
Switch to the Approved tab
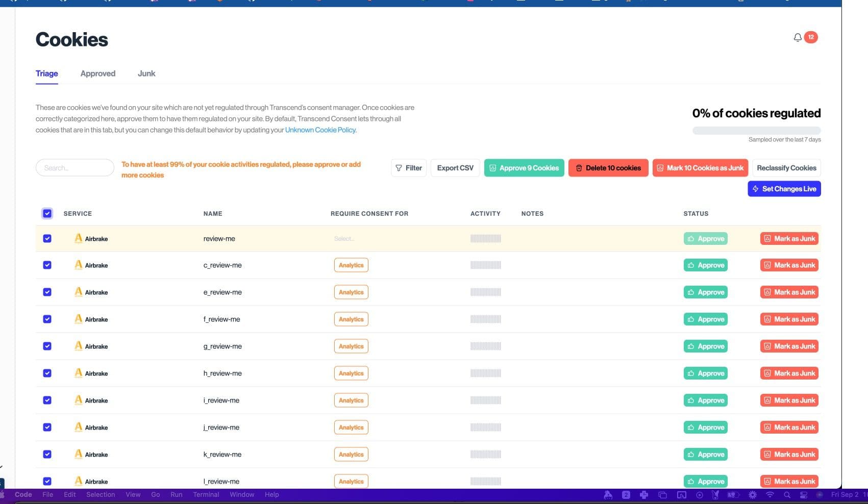pos(98,73)
